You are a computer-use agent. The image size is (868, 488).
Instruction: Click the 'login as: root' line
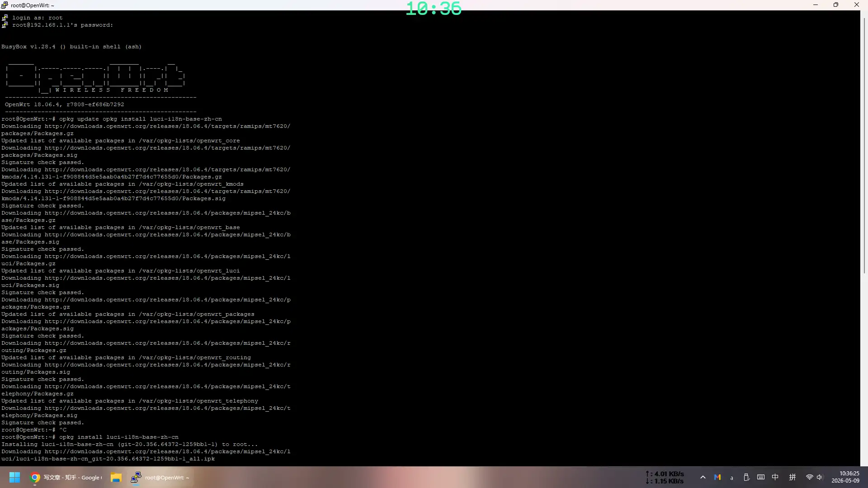pos(38,18)
